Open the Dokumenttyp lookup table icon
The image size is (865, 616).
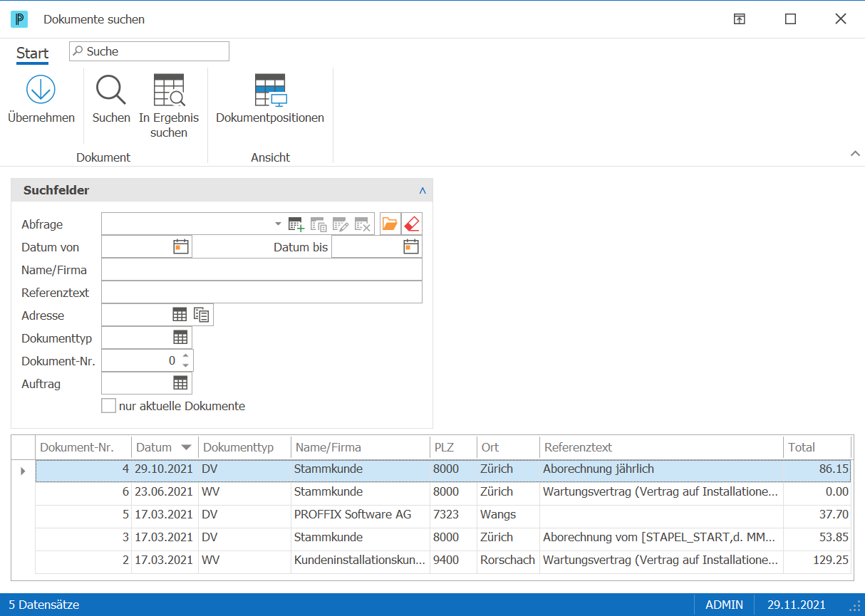pyautogui.click(x=180, y=338)
